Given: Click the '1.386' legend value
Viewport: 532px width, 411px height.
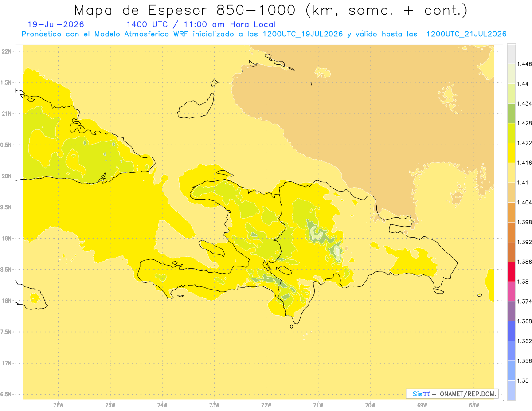Looking at the screenshot, I should (524, 262).
